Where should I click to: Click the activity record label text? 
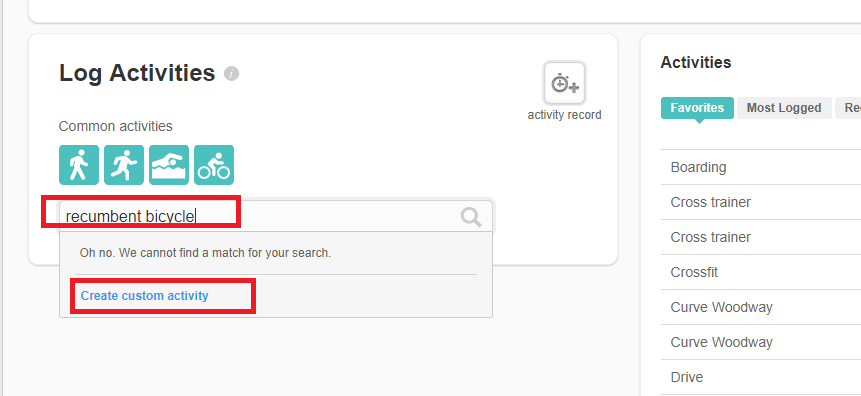click(564, 115)
